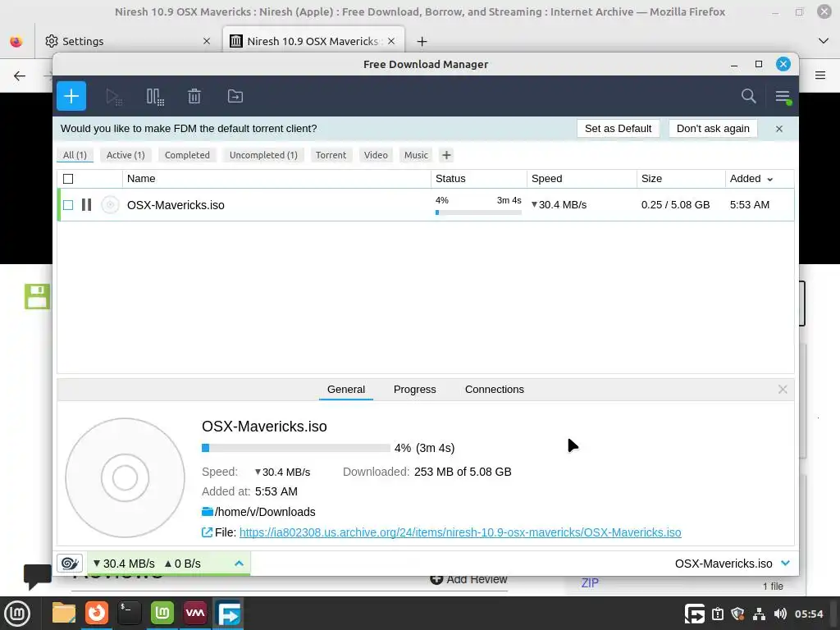This screenshot has height=630, width=840.
Task: Open the Files manager from taskbar
Action: point(64,614)
